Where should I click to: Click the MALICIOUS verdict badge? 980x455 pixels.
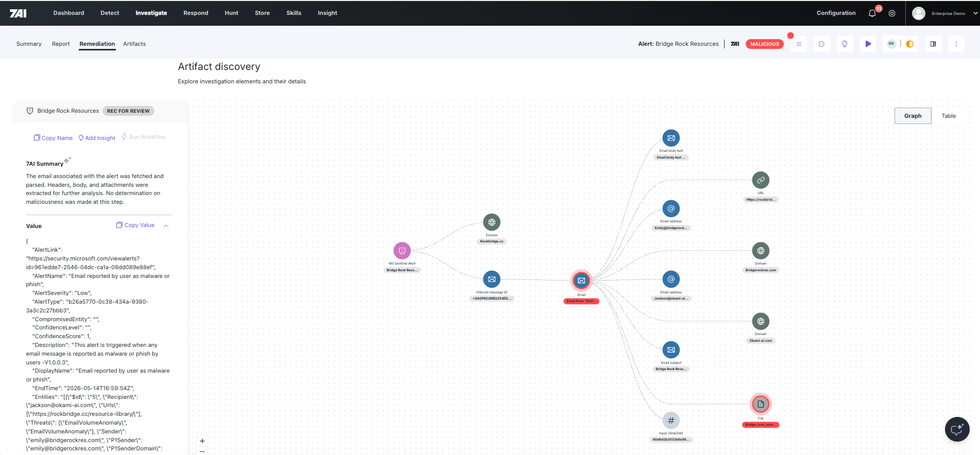[x=764, y=44]
